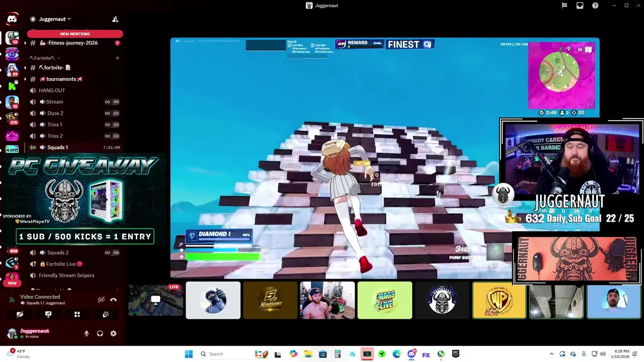Open Microsoft Edge from taskbar
This screenshot has width=644, height=362.
[396, 354]
